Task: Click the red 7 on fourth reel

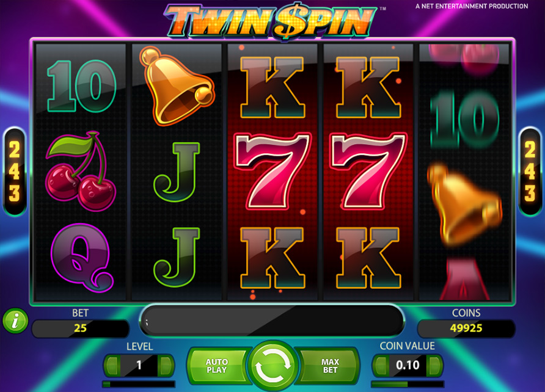Action: click(368, 172)
